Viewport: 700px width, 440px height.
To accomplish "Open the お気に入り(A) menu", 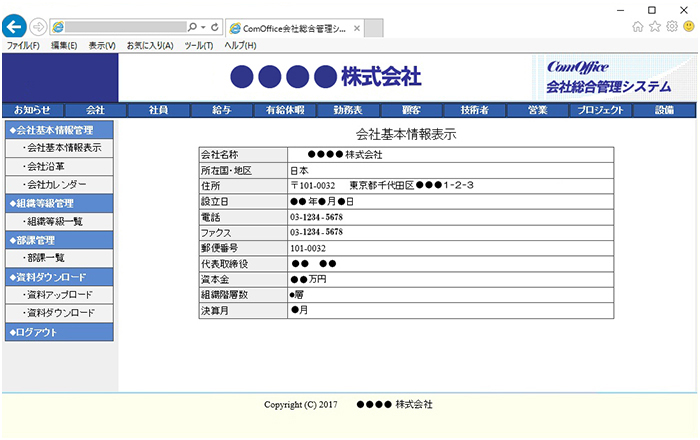I will pos(150,46).
